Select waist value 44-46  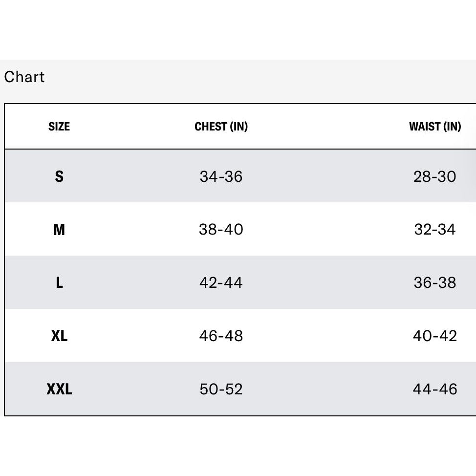coord(435,389)
